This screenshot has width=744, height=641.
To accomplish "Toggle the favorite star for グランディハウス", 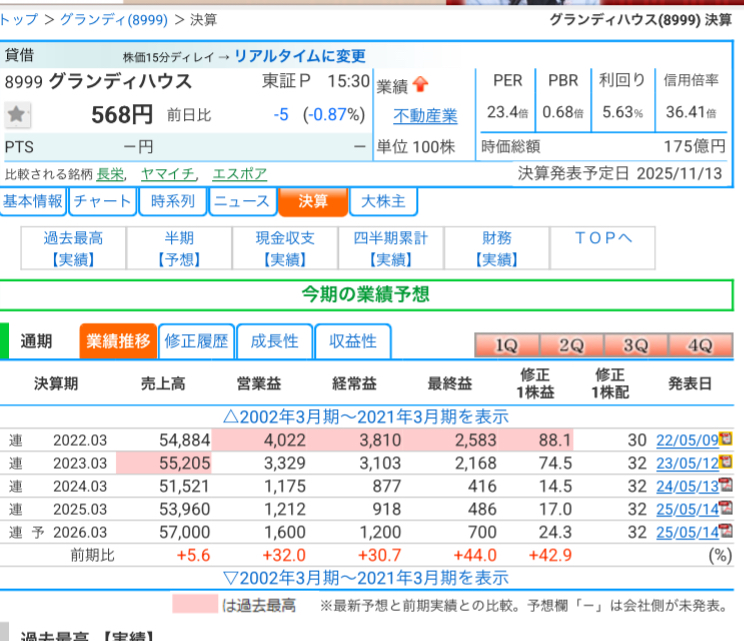I will 16,115.
